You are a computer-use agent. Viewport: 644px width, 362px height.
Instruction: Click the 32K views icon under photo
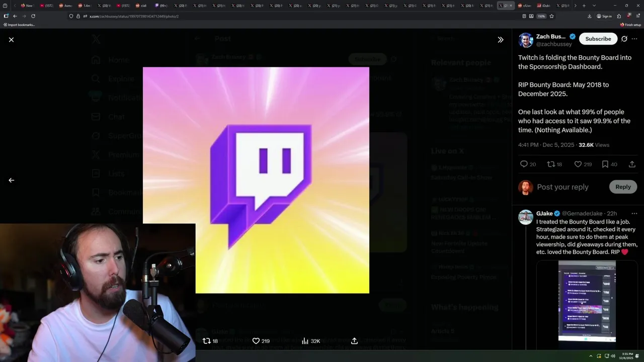[x=305, y=341]
